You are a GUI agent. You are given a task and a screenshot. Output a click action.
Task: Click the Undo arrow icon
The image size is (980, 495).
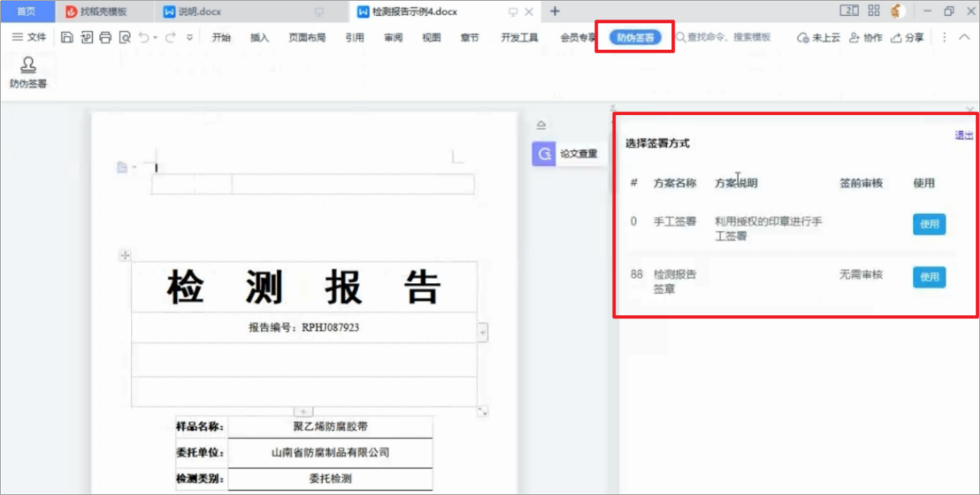pos(144,37)
